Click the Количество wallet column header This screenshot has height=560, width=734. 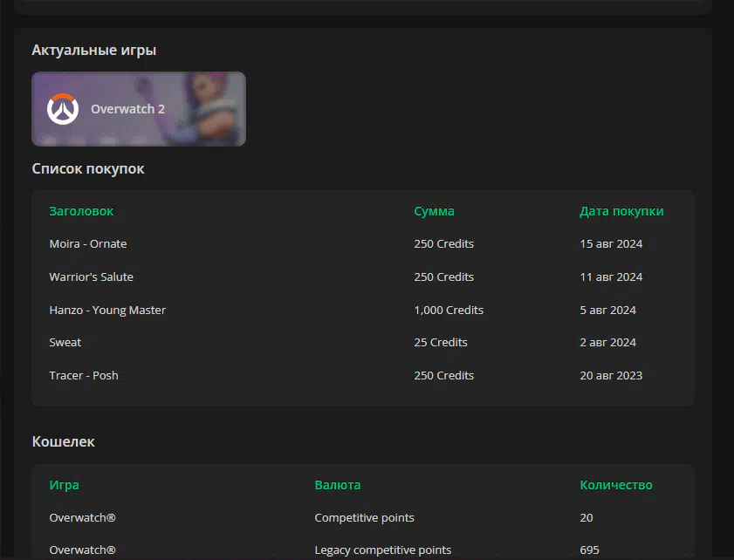tap(616, 485)
